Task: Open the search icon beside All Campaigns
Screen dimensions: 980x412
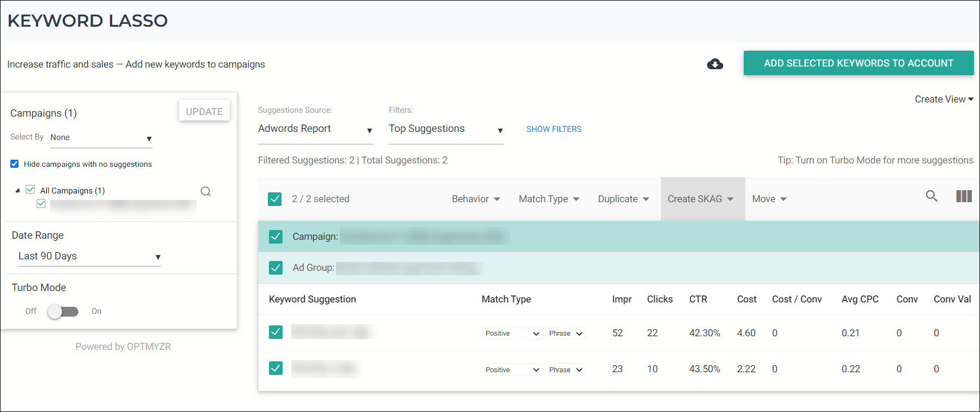Action: pos(205,191)
